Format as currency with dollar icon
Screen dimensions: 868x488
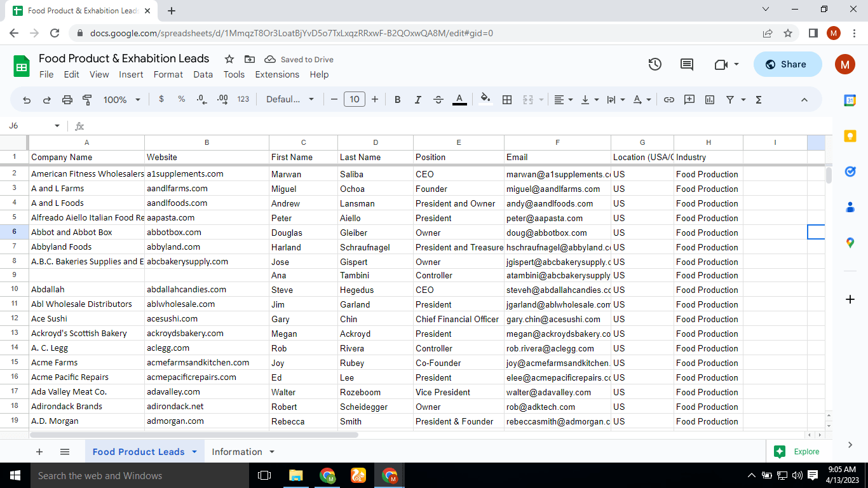(161, 99)
